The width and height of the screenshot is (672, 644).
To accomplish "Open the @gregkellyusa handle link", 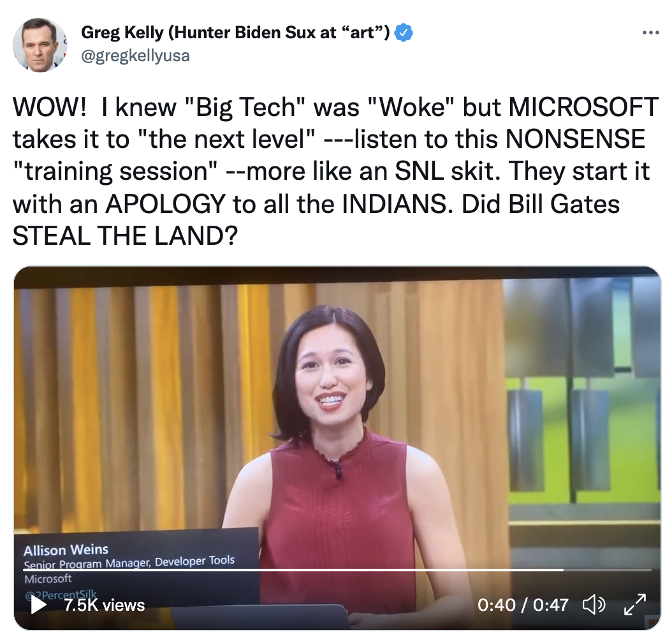I will (135, 55).
